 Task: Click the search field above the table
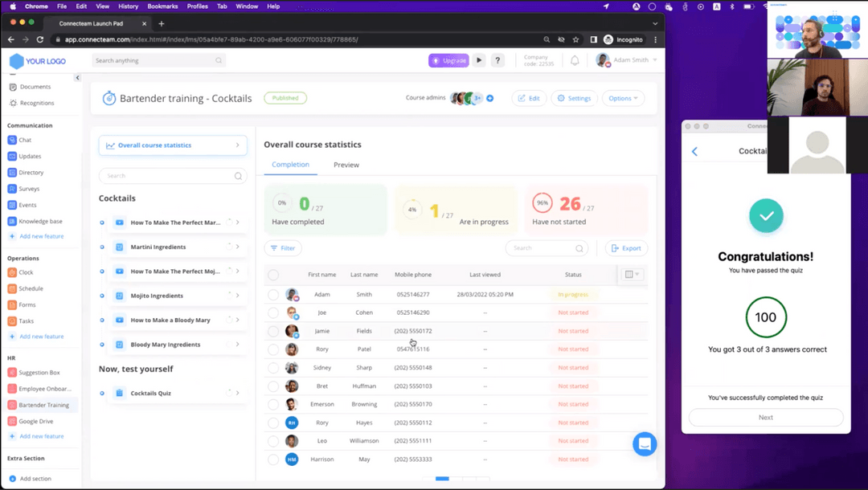[547, 248]
